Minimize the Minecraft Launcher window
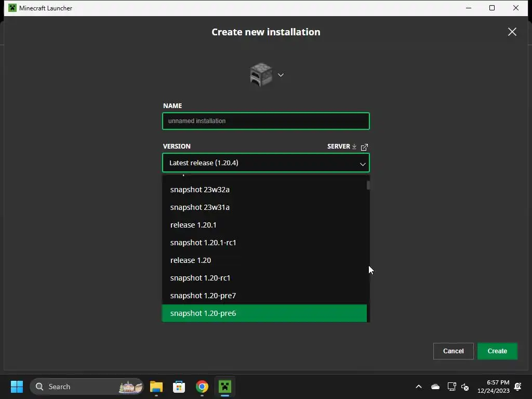532x399 pixels. [x=469, y=8]
